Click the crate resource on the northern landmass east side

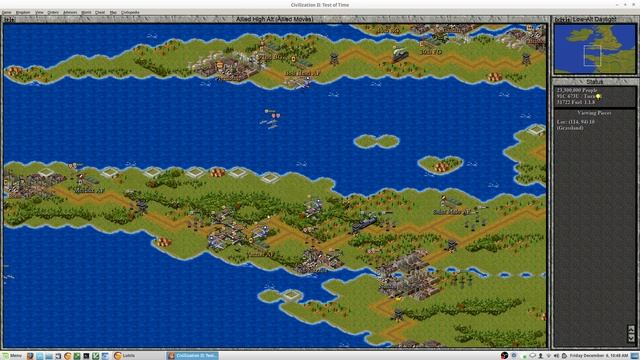pyautogui.click(x=495, y=77)
